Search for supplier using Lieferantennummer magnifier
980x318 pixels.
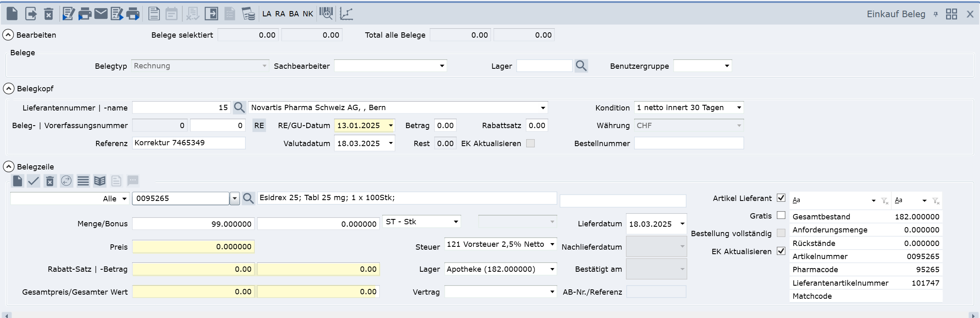pos(239,108)
